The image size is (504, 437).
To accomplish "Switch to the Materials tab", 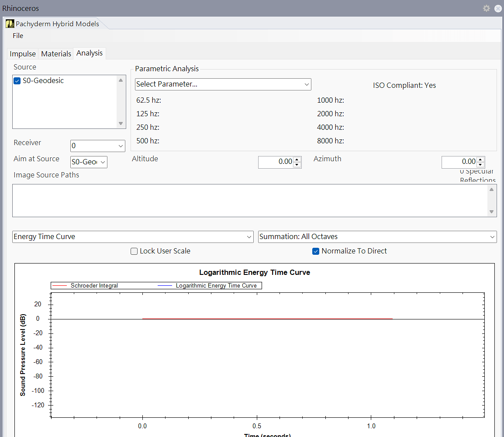I will tap(56, 54).
